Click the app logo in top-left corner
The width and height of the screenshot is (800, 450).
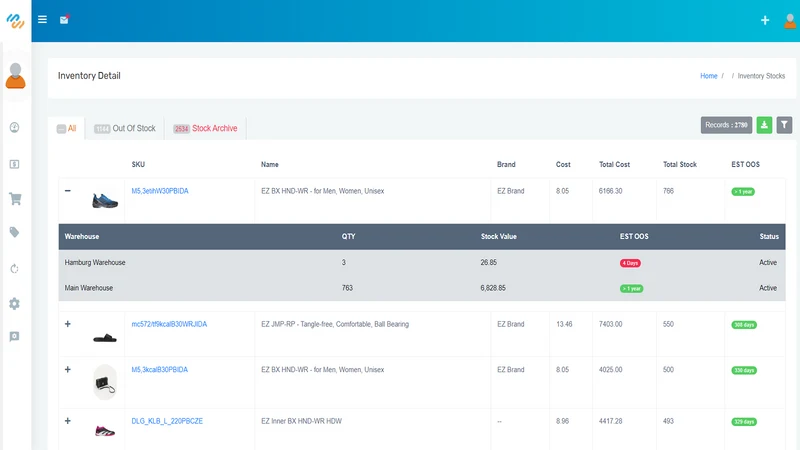pyautogui.click(x=15, y=20)
